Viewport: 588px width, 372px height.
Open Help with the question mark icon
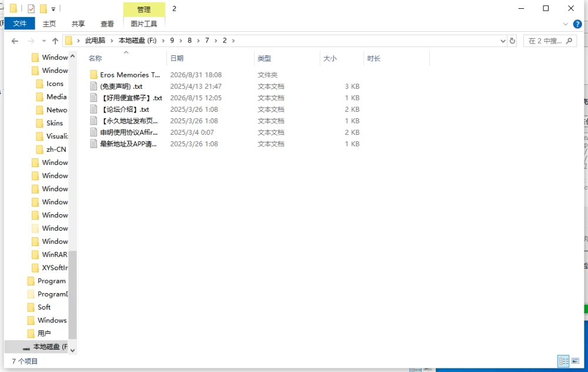(x=577, y=24)
